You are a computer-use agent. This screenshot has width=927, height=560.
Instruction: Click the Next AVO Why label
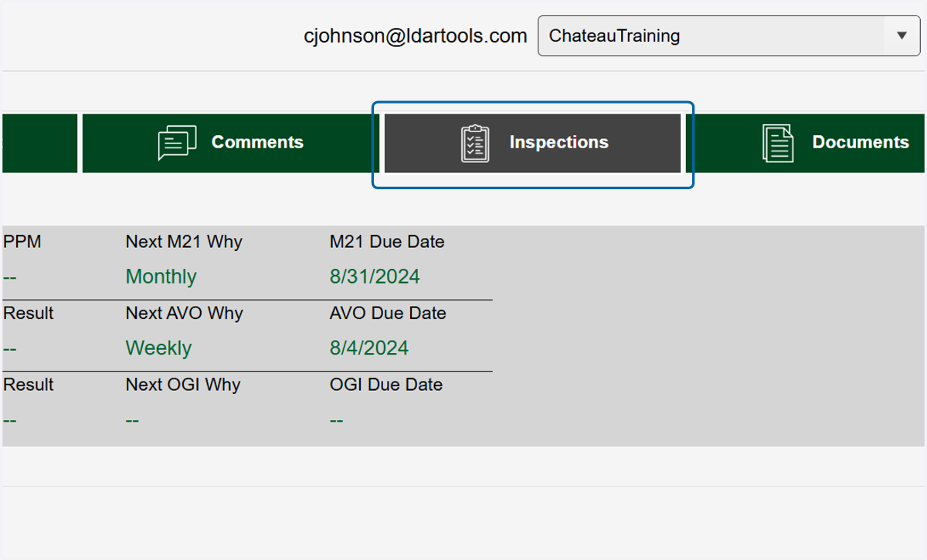185,314
